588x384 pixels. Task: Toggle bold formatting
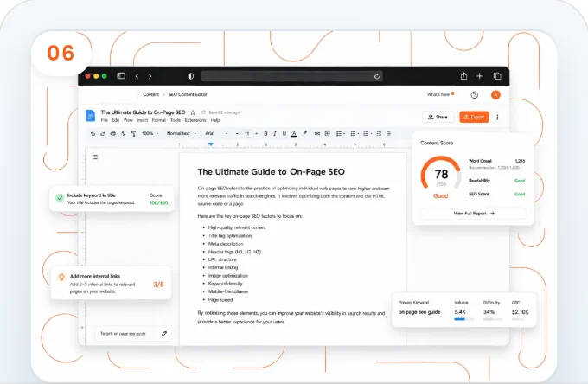[x=265, y=133]
